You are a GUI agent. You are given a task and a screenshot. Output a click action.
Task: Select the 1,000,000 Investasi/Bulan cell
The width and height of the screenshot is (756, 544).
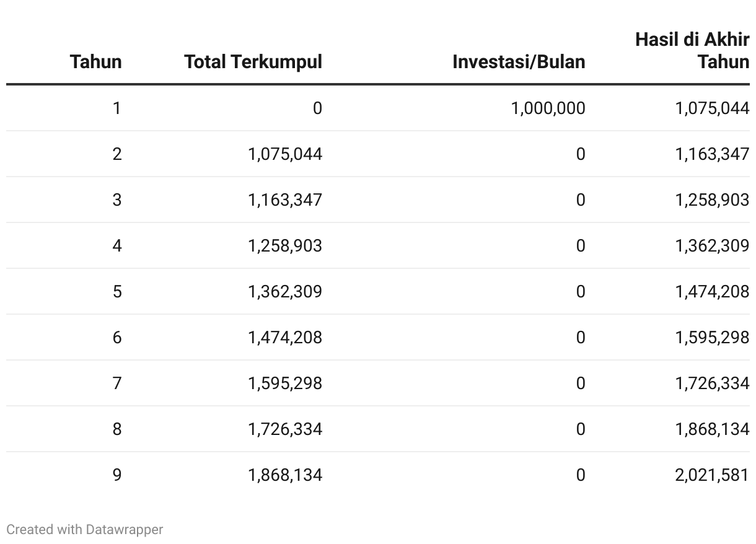coord(547,108)
